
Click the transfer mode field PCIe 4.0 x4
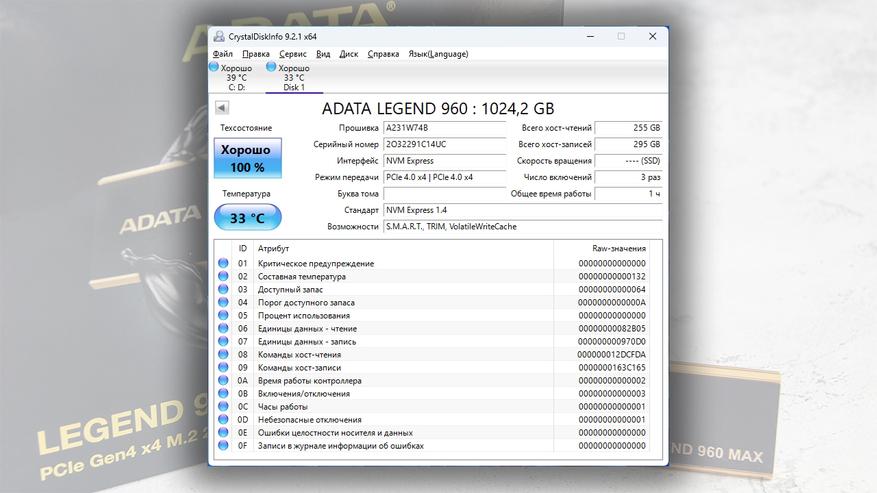pyautogui.click(x=445, y=177)
